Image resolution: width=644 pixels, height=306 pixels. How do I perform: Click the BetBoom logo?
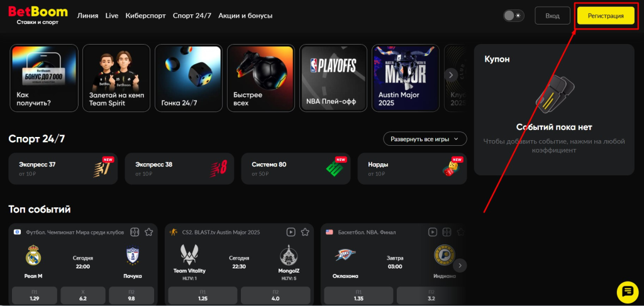pos(38,16)
